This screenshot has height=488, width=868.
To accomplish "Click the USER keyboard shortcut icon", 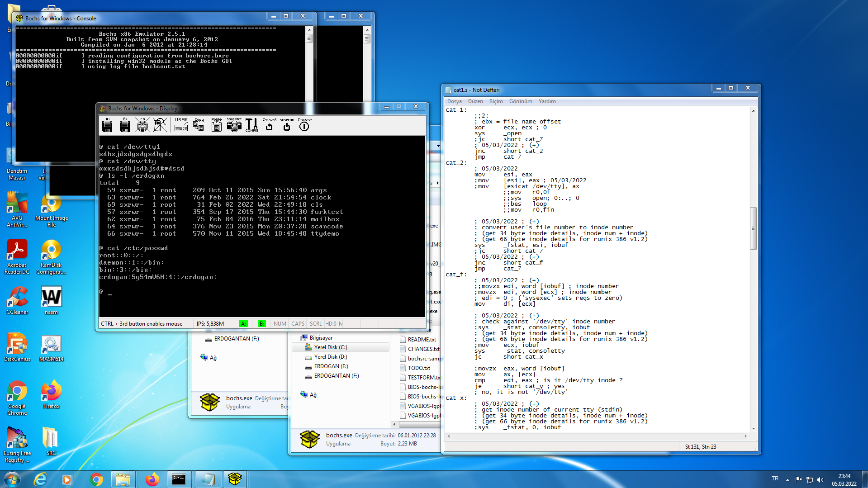I will (181, 125).
